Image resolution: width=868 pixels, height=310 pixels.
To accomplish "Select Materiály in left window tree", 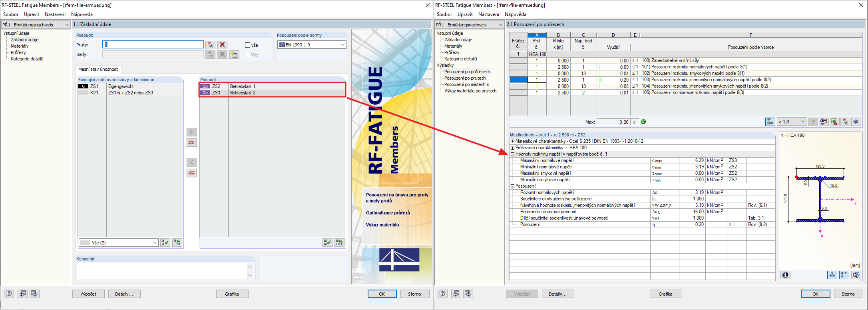I will pyautogui.click(x=20, y=46).
